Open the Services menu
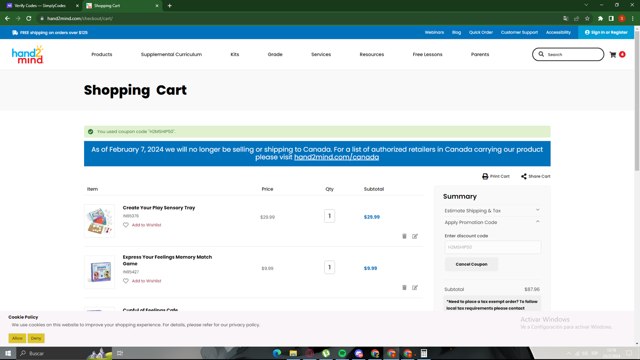This screenshot has height=360, width=640. [321, 54]
